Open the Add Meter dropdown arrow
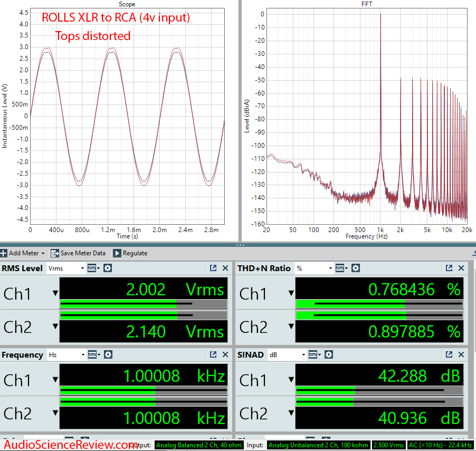This screenshot has height=451, width=476. click(43, 253)
